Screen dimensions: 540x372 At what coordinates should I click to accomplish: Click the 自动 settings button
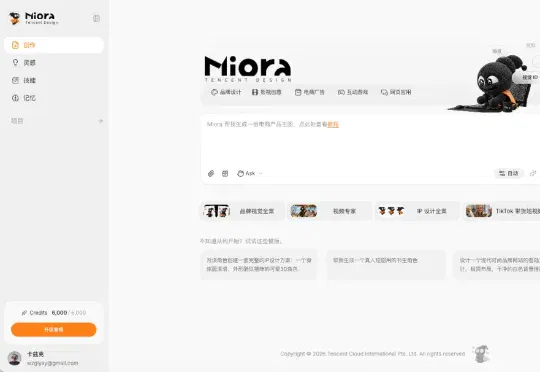(x=509, y=173)
